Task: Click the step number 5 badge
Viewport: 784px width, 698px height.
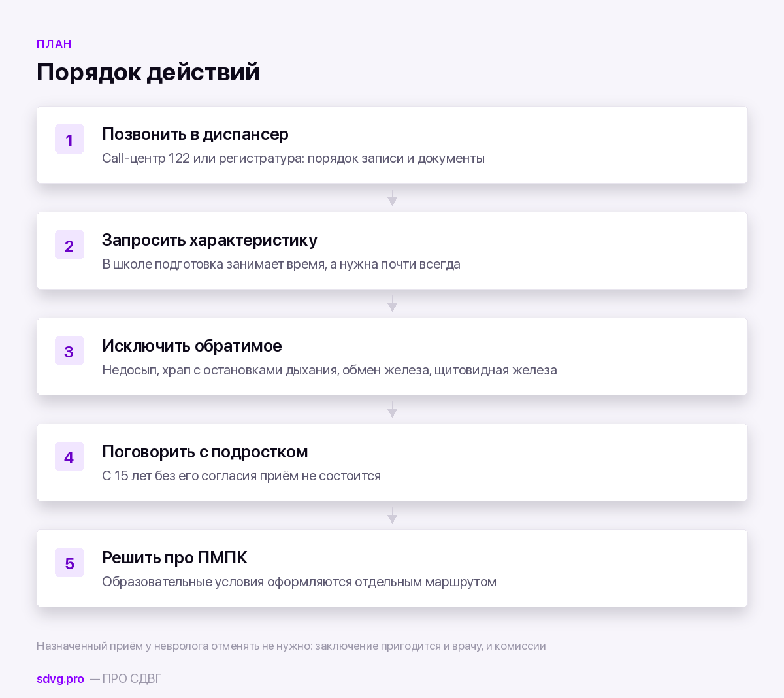Action: point(69,563)
